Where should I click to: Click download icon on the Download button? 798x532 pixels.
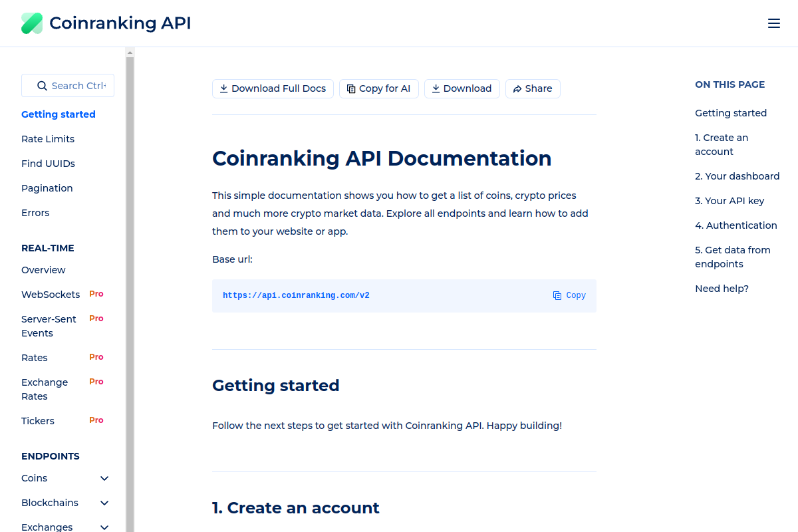tap(436, 88)
